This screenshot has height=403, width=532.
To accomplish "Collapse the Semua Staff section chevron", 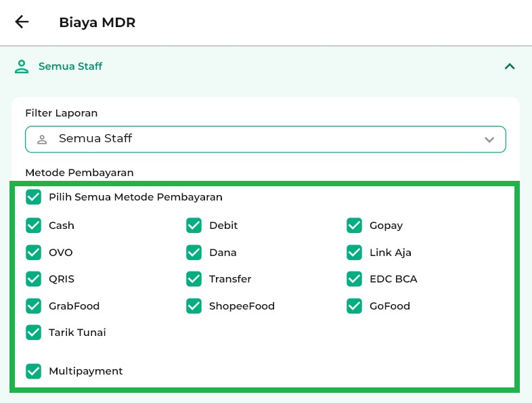I will coord(510,66).
